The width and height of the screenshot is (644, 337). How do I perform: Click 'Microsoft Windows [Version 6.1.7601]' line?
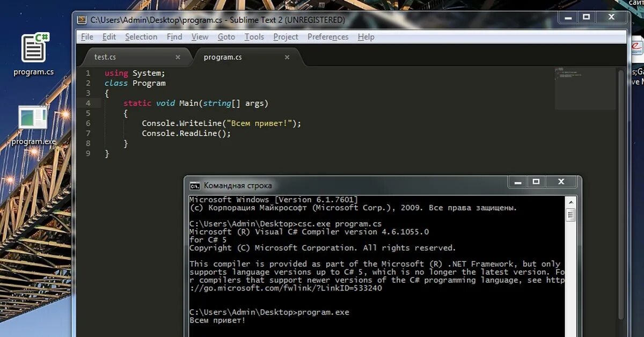tap(274, 200)
